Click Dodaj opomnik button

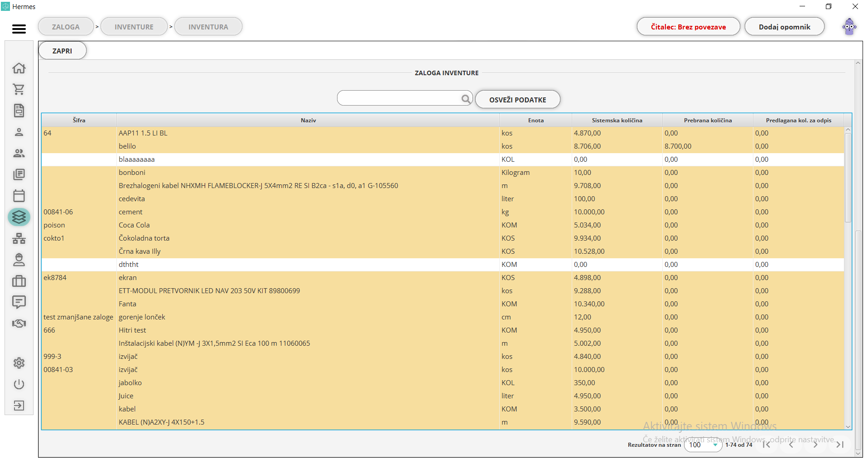785,27
